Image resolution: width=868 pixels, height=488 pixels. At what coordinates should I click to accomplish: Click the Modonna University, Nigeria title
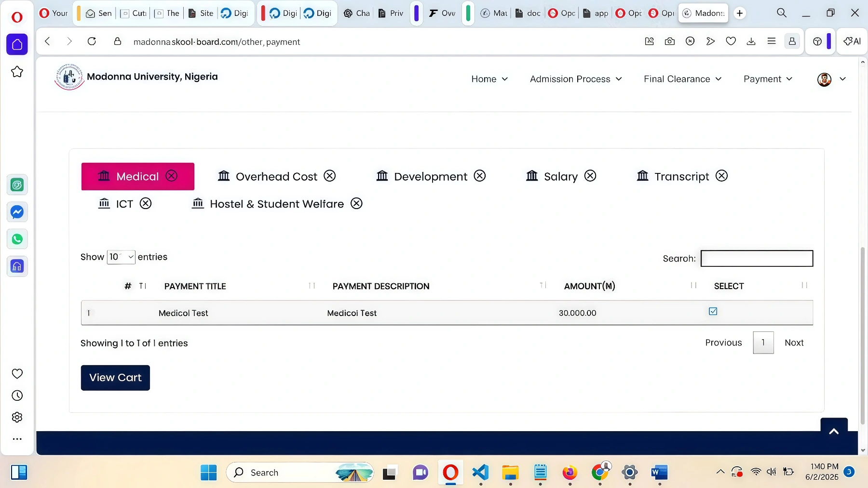point(152,77)
